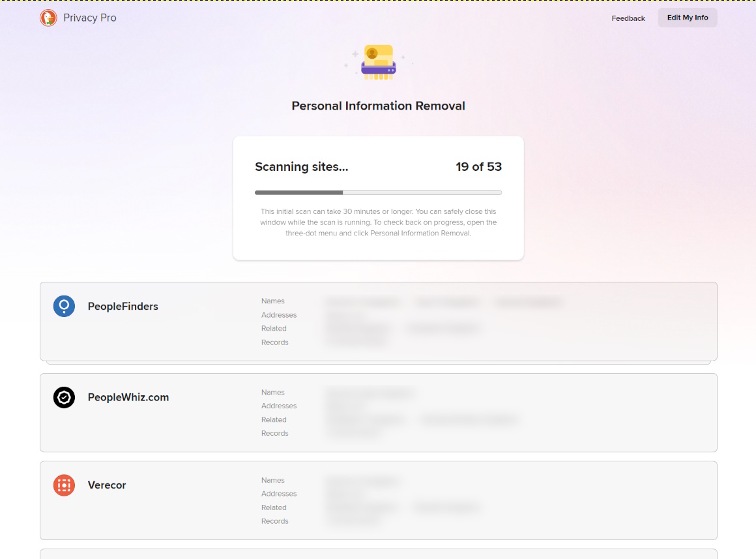The height and width of the screenshot is (559, 756).
Task: Open the Feedback link
Action: coord(628,18)
